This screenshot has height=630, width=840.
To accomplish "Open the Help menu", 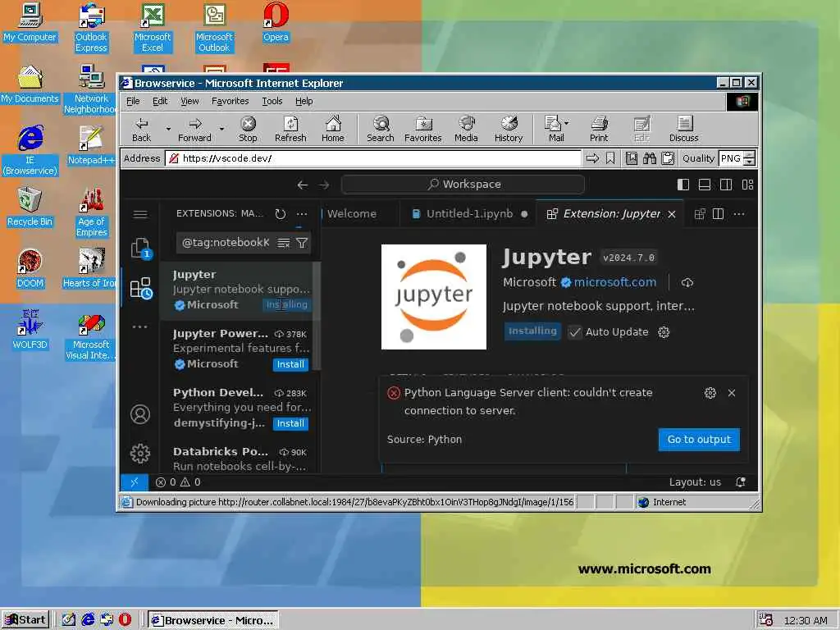I will pos(304,101).
